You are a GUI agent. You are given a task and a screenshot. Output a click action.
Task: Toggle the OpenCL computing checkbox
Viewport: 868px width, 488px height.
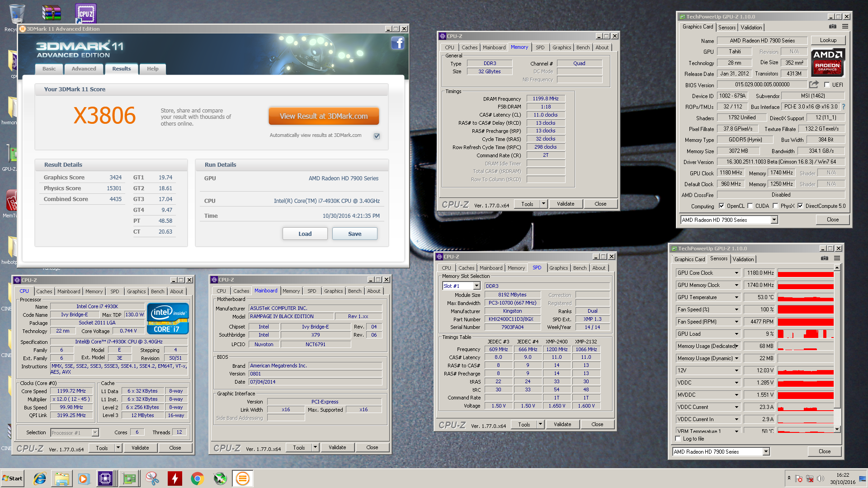(722, 206)
